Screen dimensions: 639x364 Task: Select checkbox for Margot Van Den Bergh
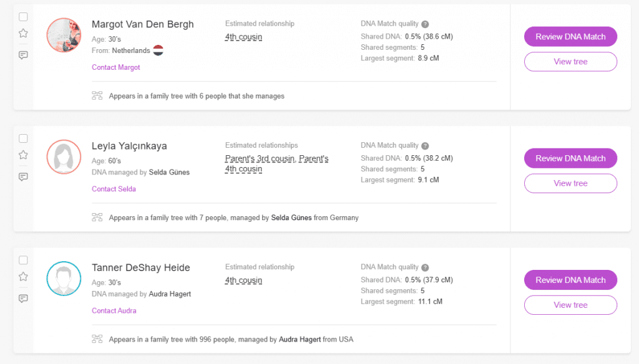tap(23, 16)
